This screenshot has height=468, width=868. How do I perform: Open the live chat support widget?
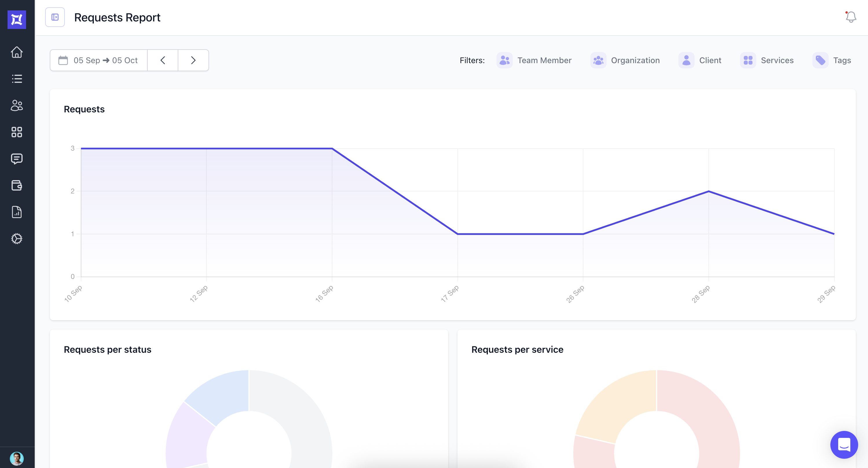pyautogui.click(x=844, y=445)
